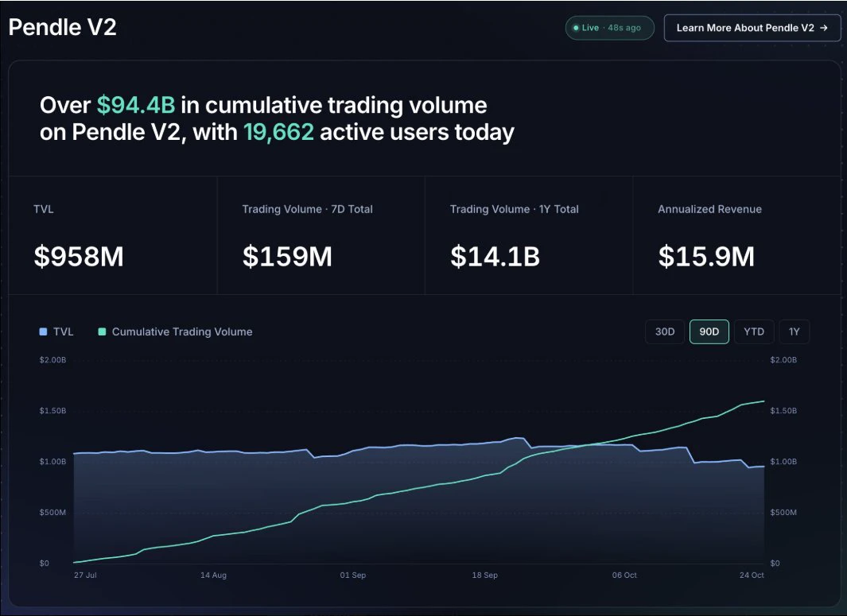847x616 pixels.
Task: Click the Live 48s ago status badge
Action: [610, 28]
